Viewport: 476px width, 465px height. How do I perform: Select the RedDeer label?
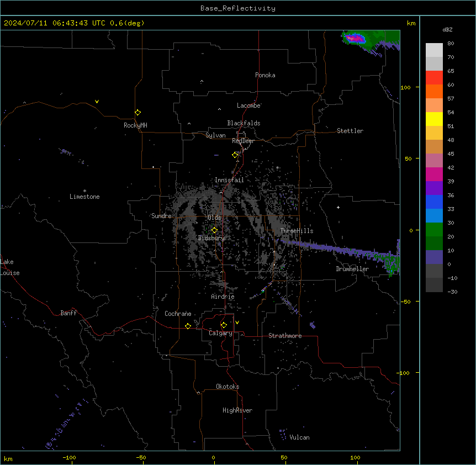(x=243, y=141)
